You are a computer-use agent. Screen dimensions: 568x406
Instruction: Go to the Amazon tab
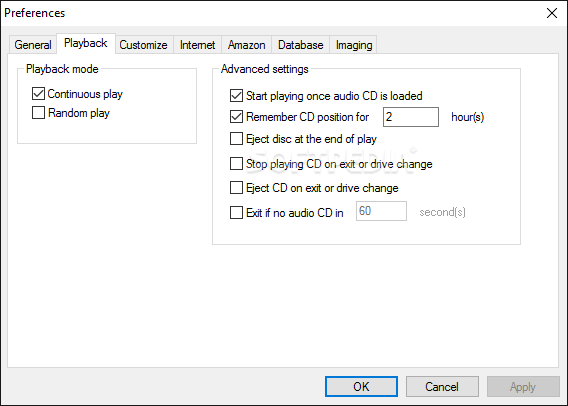pos(246,45)
